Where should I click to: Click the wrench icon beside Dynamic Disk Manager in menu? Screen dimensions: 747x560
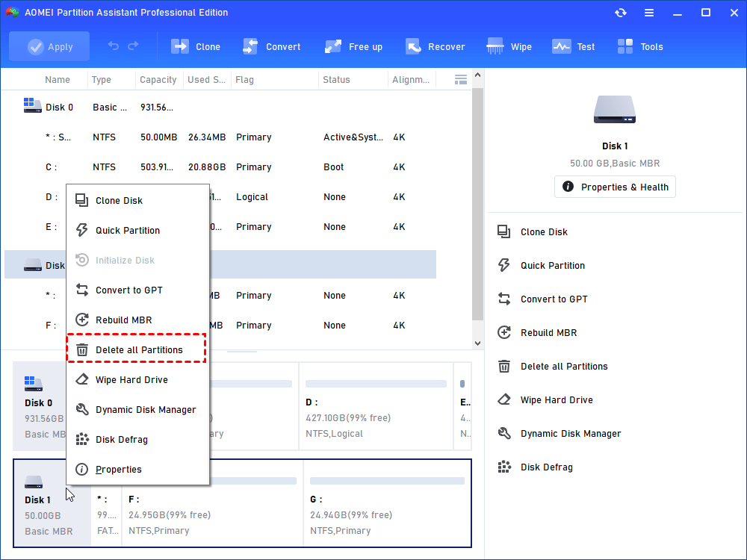[82, 409]
